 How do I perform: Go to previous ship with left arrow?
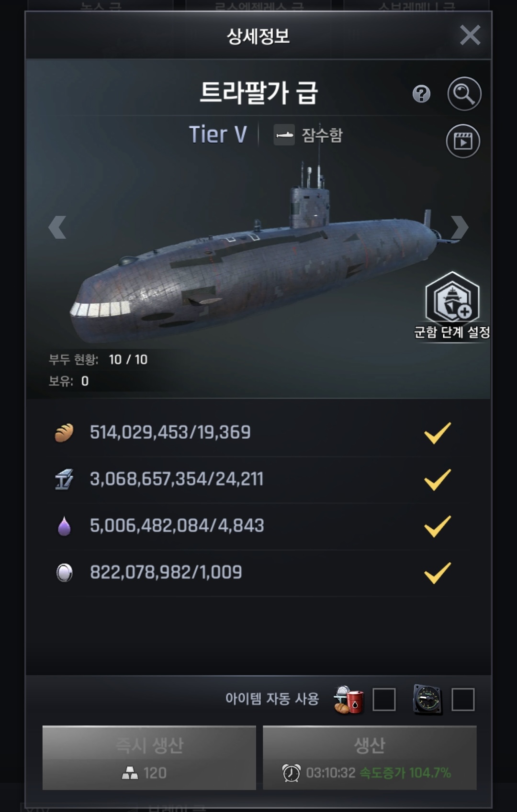coord(57,227)
